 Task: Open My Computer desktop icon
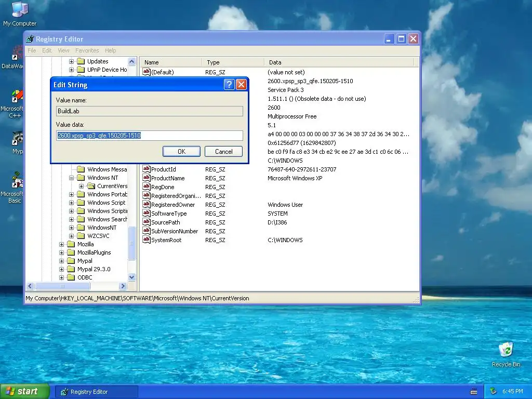(20, 14)
